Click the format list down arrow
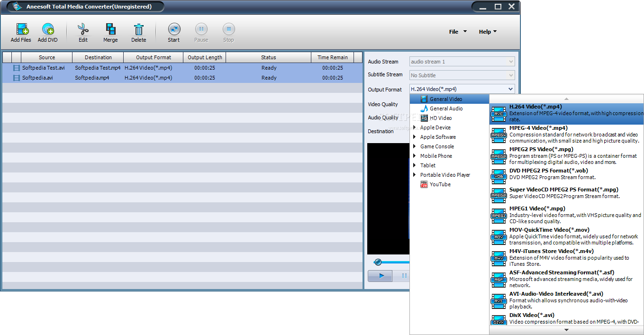Viewport: 644px width, 335px height. tap(566, 330)
